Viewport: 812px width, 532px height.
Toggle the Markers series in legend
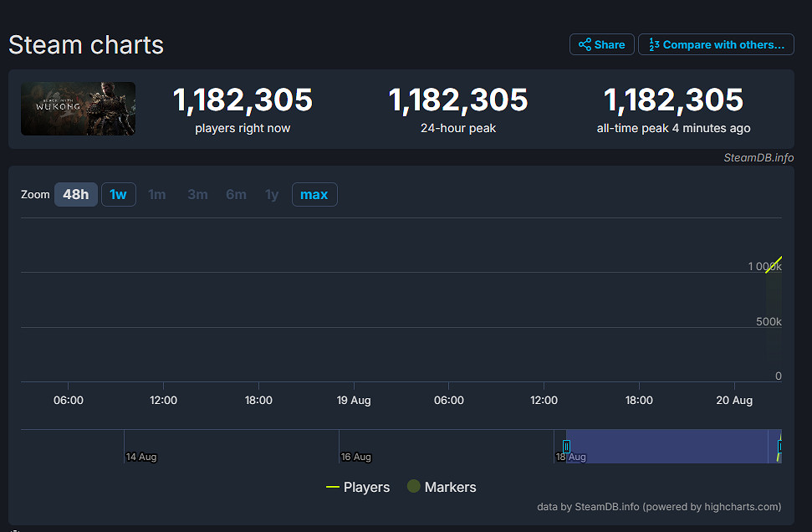(441, 487)
